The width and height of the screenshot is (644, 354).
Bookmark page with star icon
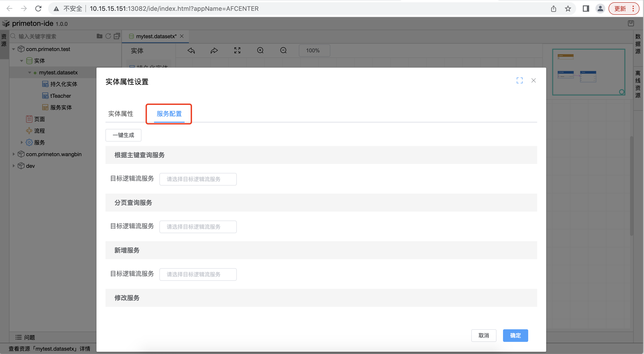(568, 9)
